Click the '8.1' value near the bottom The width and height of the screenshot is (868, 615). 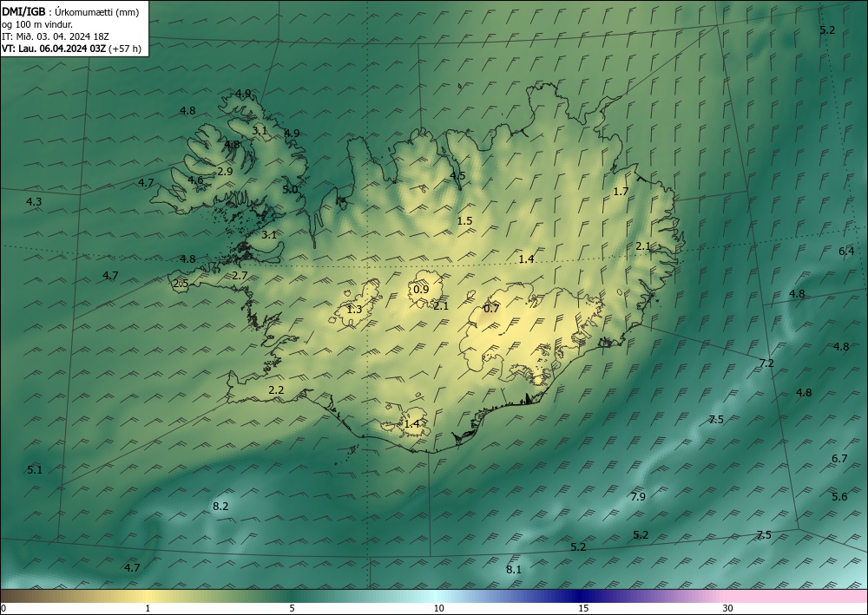(x=514, y=570)
